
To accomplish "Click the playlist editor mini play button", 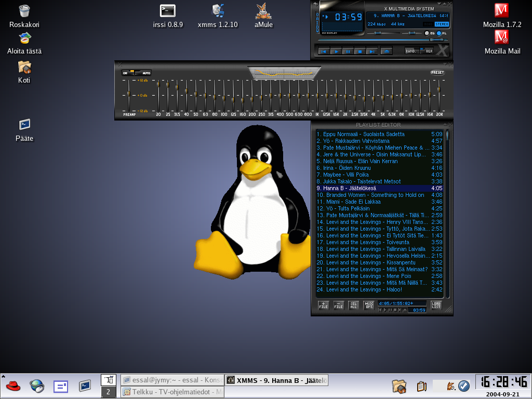I will coord(385,310).
